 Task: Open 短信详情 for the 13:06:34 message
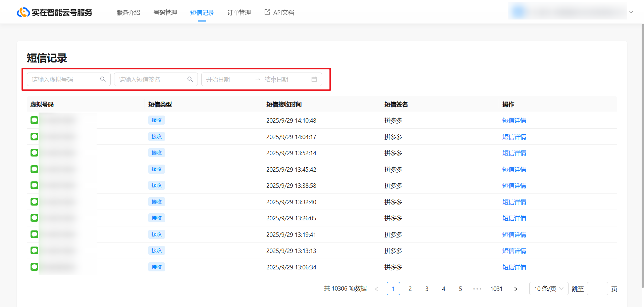514,267
